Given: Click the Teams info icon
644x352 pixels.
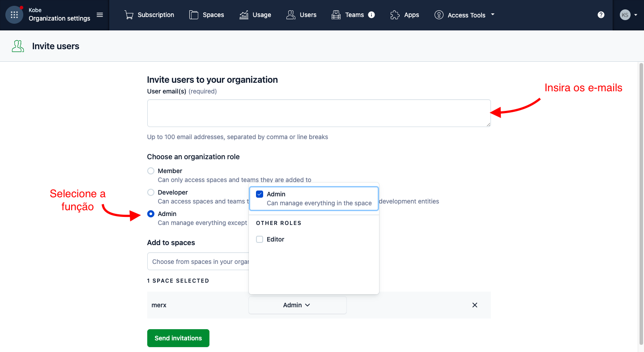Looking at the screenshot, I should (x=371, y=15).
